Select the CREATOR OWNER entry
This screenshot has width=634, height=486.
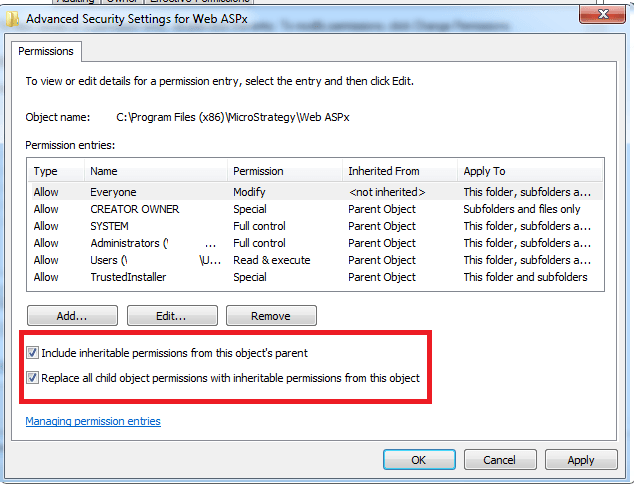134,209
